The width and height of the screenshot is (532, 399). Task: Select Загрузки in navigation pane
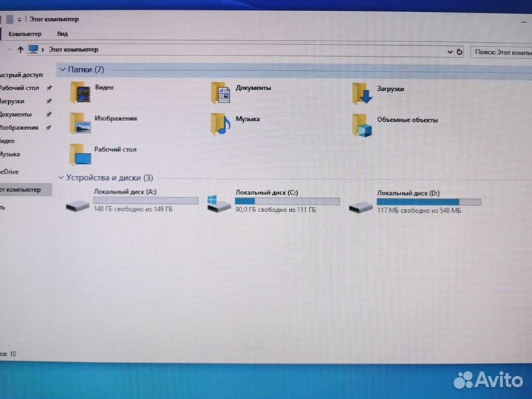click(x=12, y=101)
